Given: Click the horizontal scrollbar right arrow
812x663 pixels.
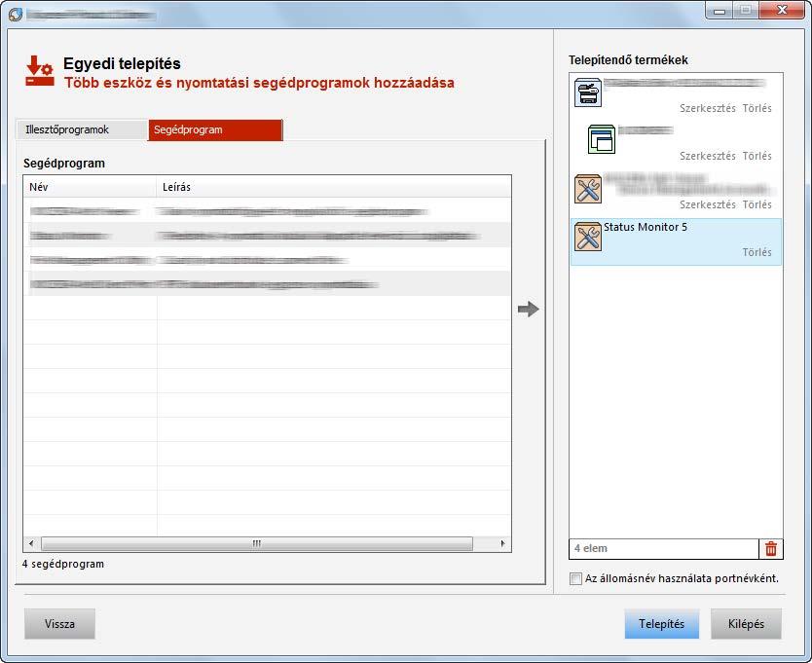Looking at the screenshot, I should [x=502, y=543].
